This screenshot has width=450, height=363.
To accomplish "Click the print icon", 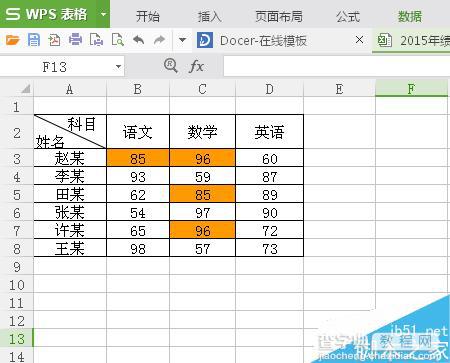I will point(75,40).
